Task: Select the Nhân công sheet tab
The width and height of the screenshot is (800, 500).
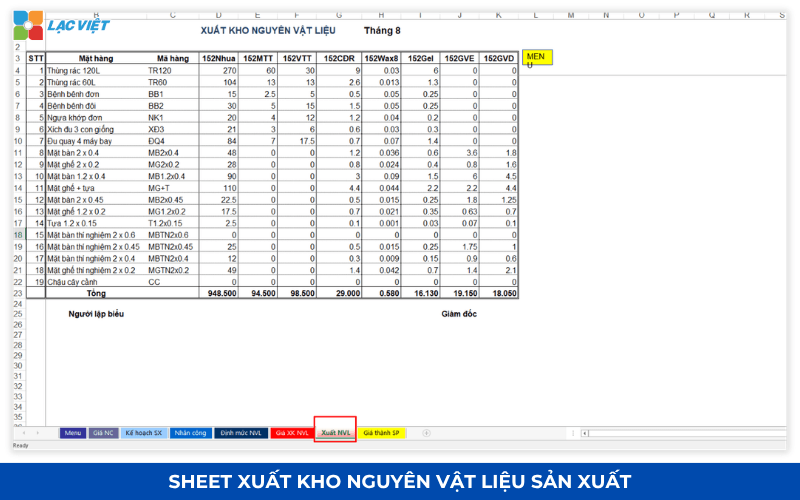Action: tap(190, 433)
